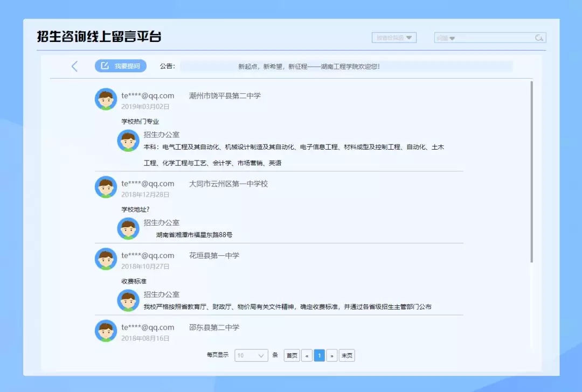This screenshot has height=392, width=582.
Task: Click the search magnifier icon
Action: [538, 38]
